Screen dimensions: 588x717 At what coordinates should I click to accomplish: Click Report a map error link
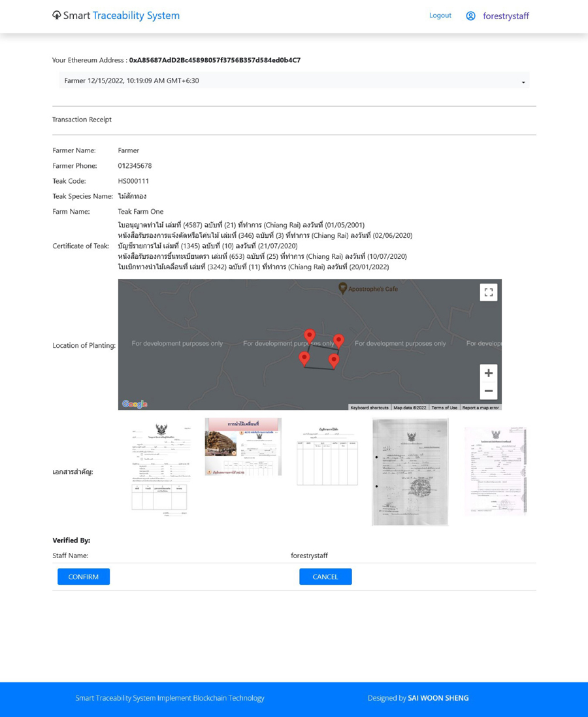point(480,407)
